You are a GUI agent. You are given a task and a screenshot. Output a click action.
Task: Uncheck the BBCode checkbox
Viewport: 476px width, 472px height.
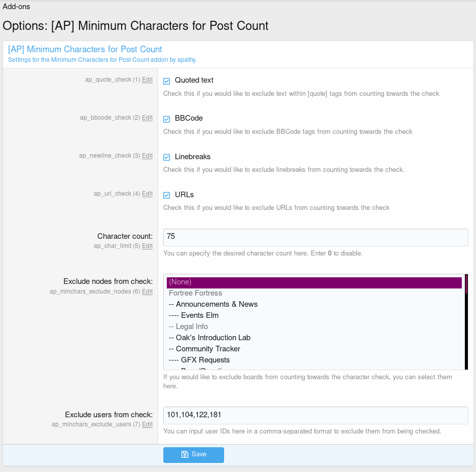(x=167, y=119)
